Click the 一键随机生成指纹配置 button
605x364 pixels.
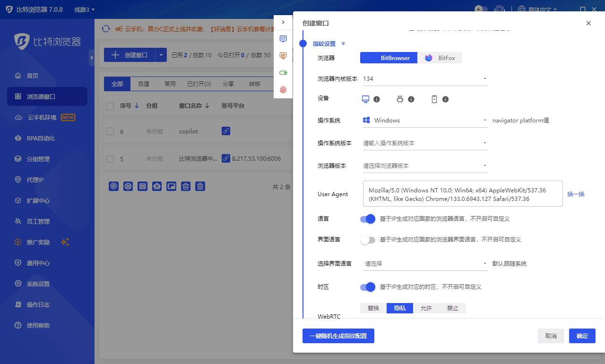[x=338, y=336]
